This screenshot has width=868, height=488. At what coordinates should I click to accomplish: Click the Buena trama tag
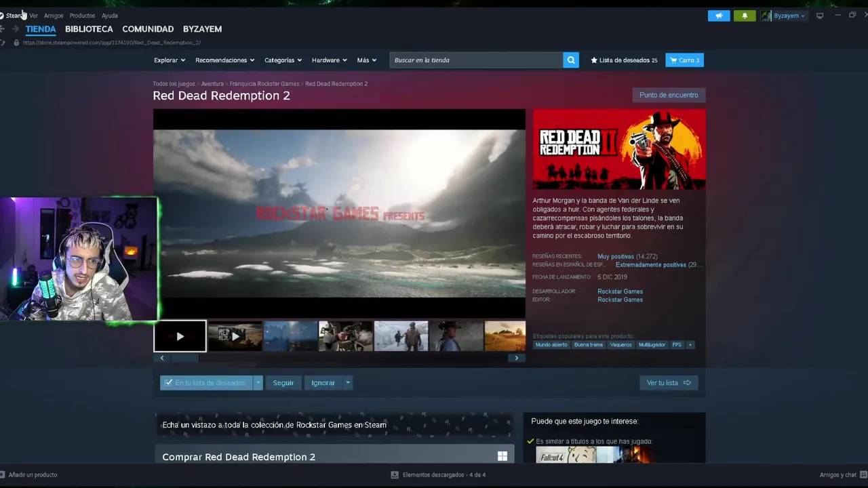(588, 345)
